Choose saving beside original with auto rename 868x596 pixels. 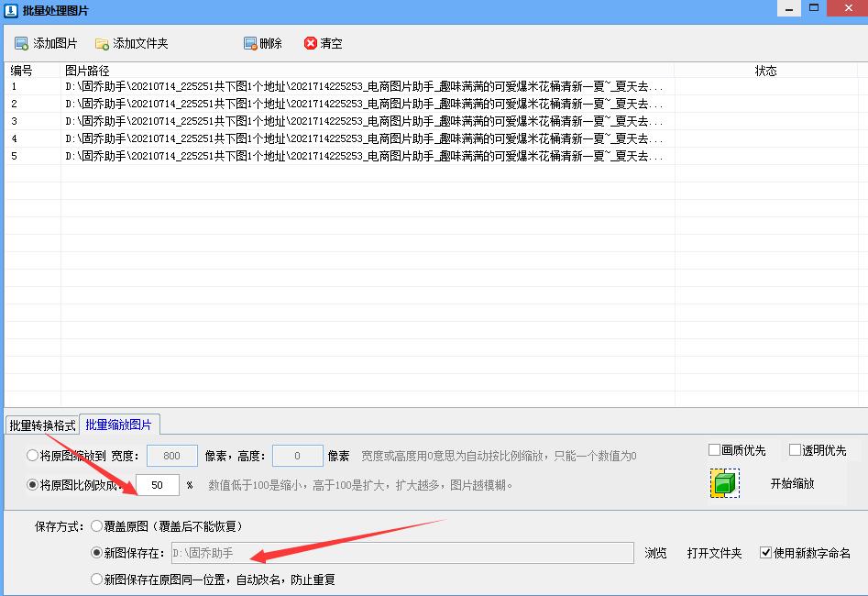pos(97,579)
